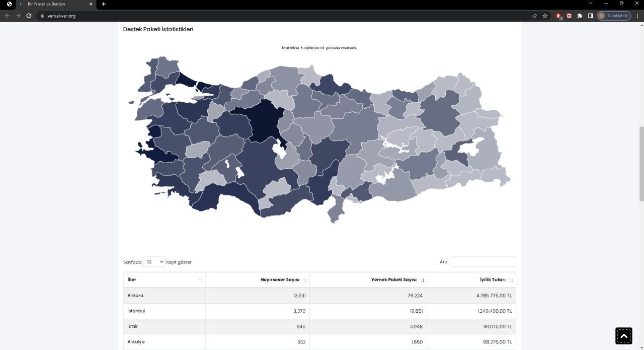
Task: Sort table by İller column
Action: [164, 280]
